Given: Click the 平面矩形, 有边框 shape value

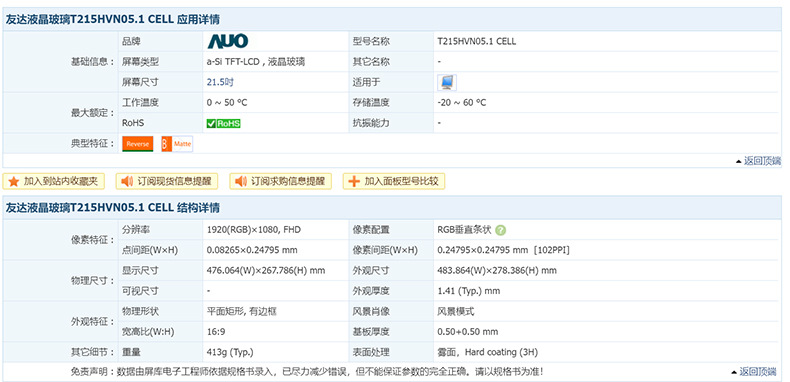Looking at the screenshot, I should tap(241, 311).
